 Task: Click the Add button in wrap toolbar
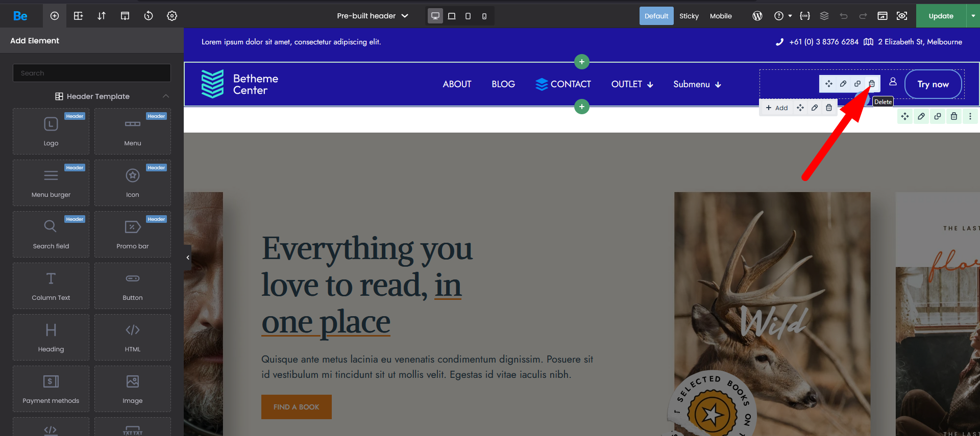(777, 108)
